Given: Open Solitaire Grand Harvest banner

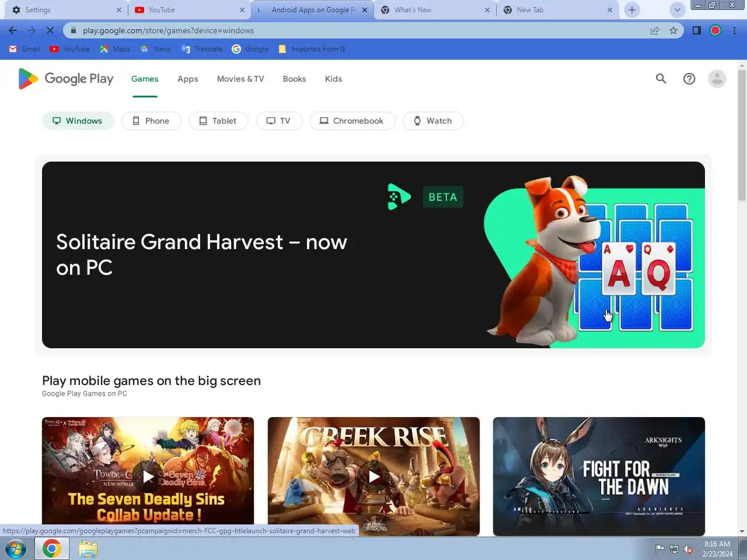Looking at the screenshot, I should click(x=373, y=255).
